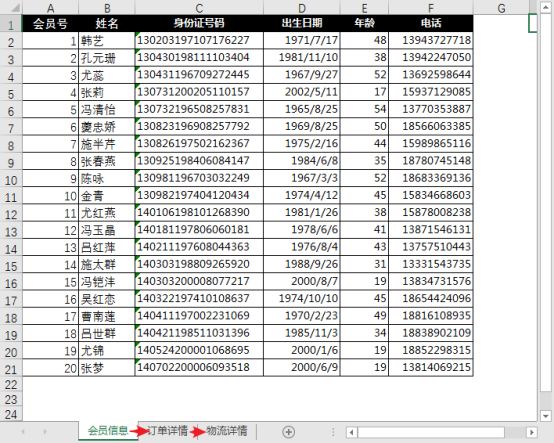Select birth date cell 2000/6/9

(301, 368)
